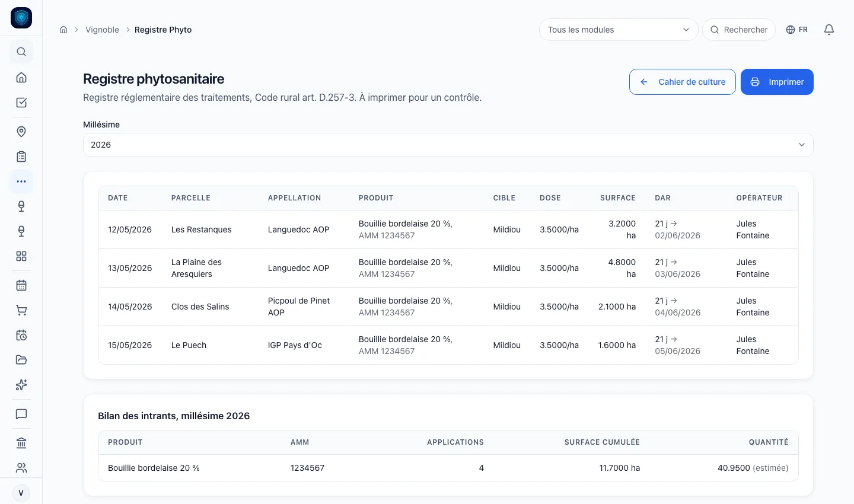Open the bank building icon in sidebar
Image resolution: width=854 pixels, height=504 pixels.
pos(21,443)
